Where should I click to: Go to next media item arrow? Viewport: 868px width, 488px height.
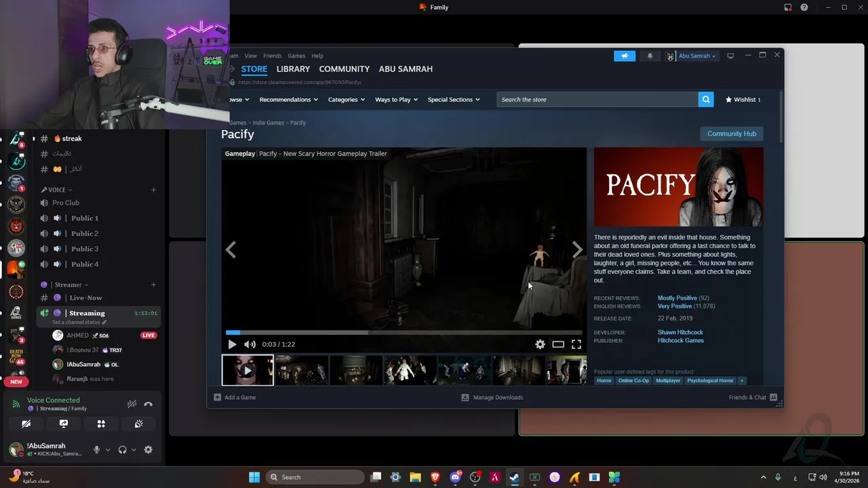coord(577,249)
